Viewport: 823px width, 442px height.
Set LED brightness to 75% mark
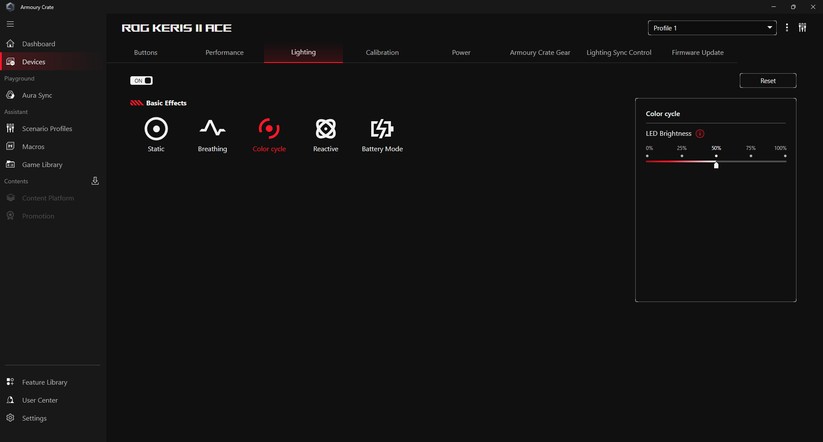point(751,156)
